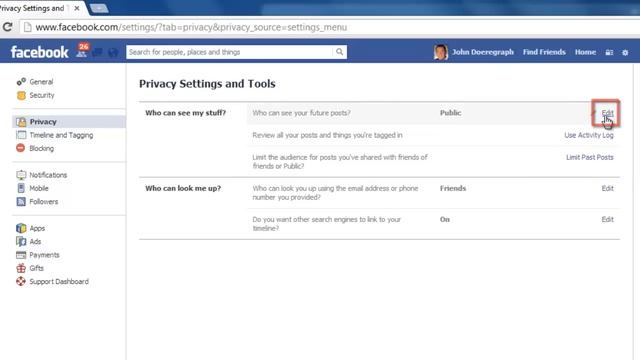Click John Doeregraph name in header

(x=483, y=52)
